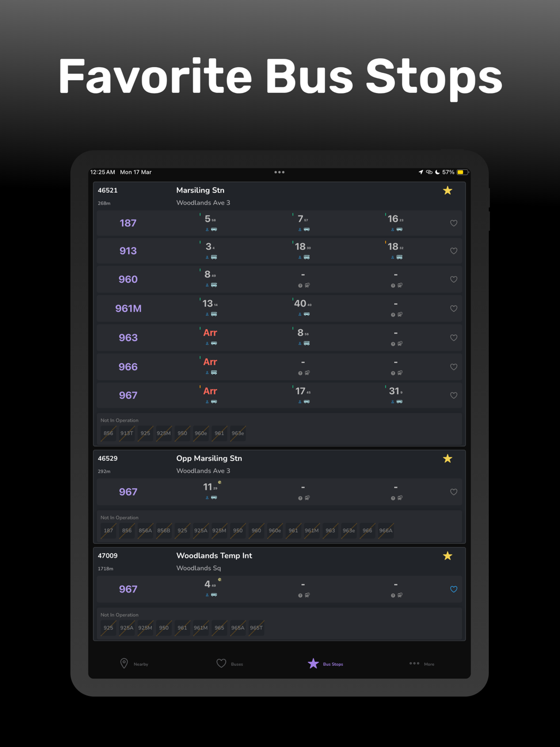
Task: Tap stop code 46521
Action: (108, 190)
